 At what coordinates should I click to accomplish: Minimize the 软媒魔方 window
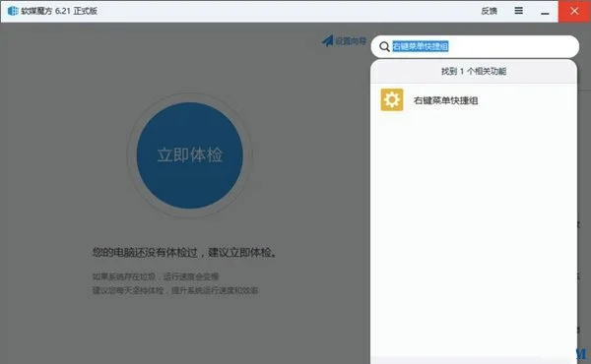point(545,11)
